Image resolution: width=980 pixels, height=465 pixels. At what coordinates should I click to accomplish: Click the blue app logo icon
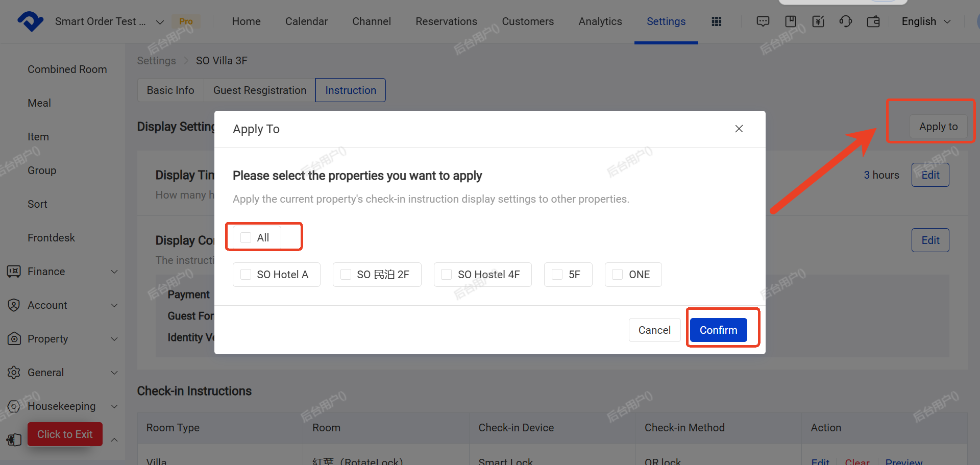(30, 21)
